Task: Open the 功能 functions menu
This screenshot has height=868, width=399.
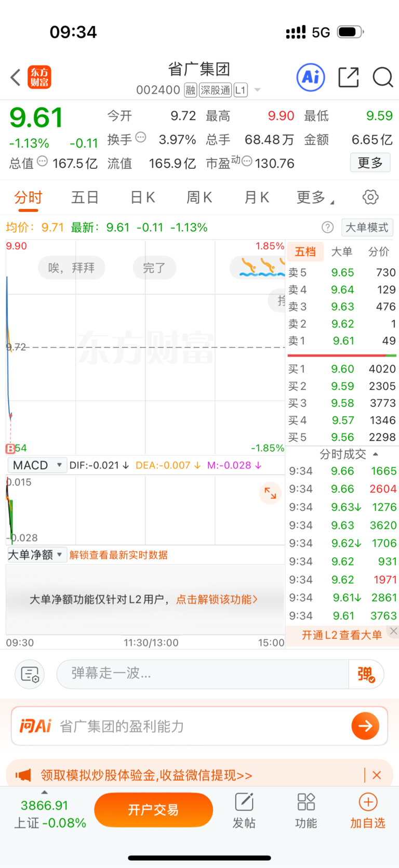Action: 306,810
